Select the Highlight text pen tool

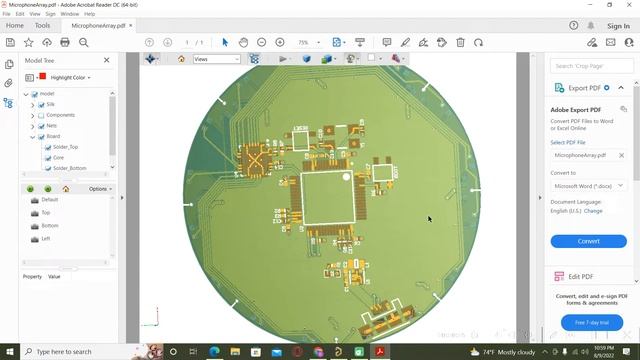(405, 42)
